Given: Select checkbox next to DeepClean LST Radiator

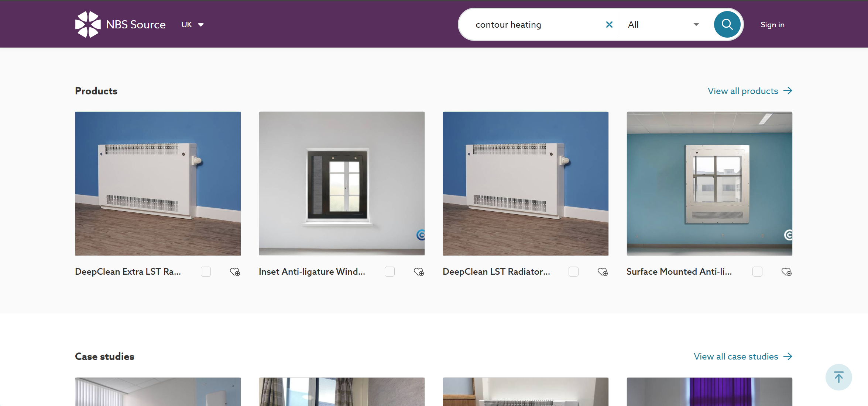Looking at the screenshot, I should tap(573, 272).
